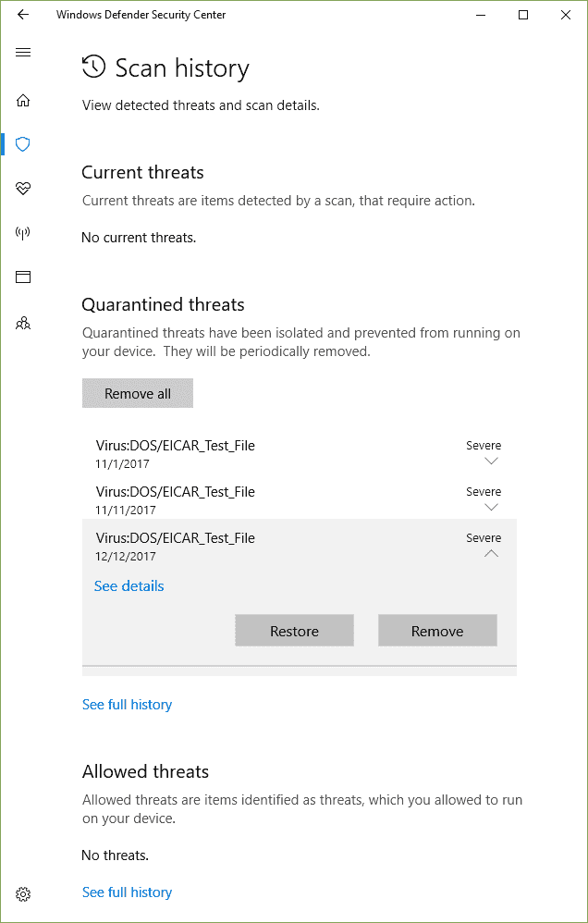Maximize the Windows Defender window
Image resolution: width=588 pixels, height=923 pixels.
522,16
